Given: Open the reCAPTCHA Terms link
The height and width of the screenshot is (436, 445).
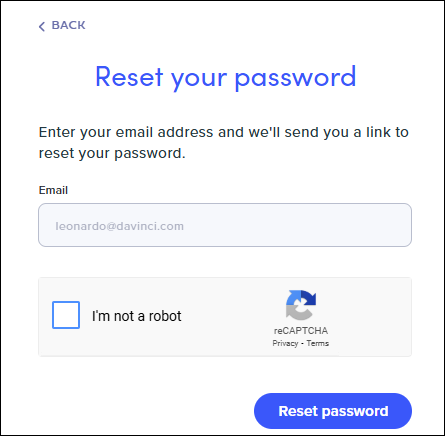Looking at the screenshot, I should (318, 343).
